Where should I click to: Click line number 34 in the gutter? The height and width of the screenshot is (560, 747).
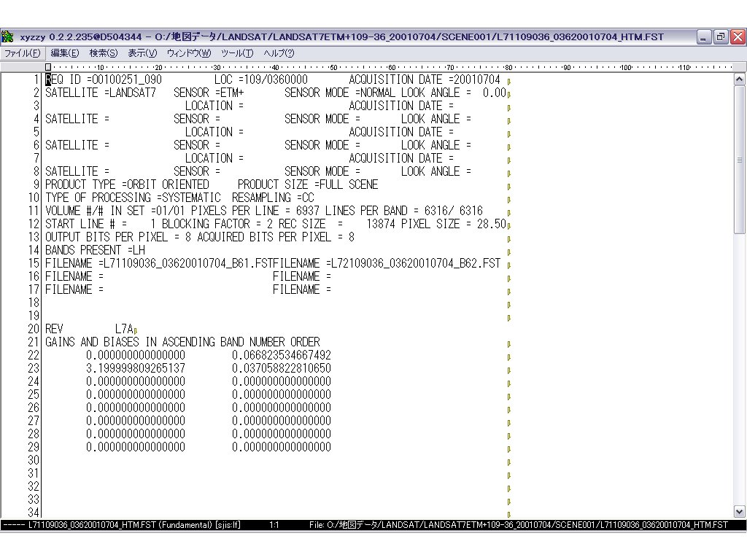pos(34,513)
